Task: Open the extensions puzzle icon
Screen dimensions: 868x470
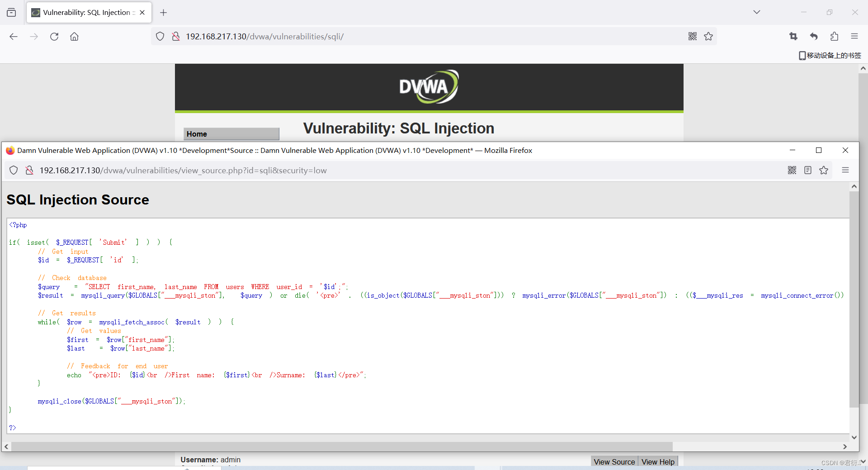Action: [834, 36]
